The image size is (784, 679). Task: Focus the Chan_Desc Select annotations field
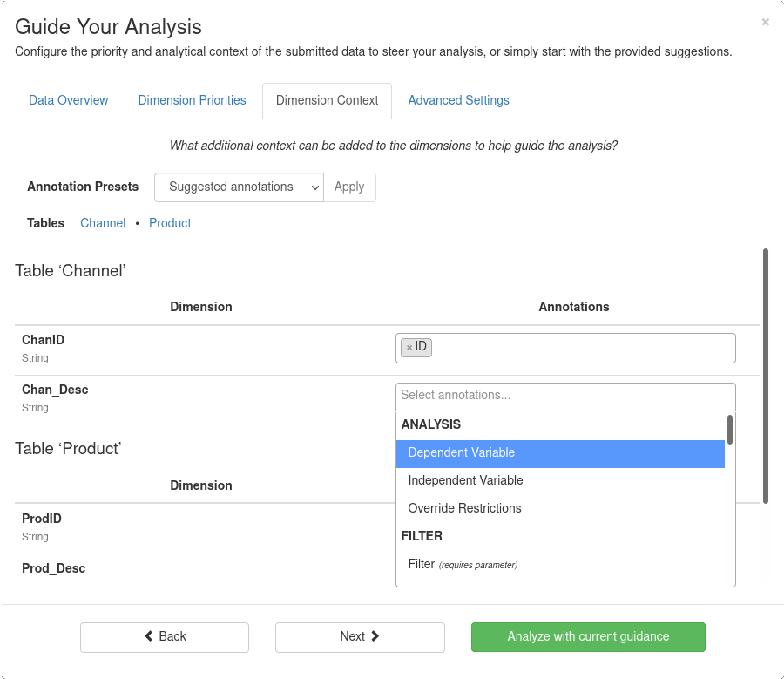pos(565,397)
